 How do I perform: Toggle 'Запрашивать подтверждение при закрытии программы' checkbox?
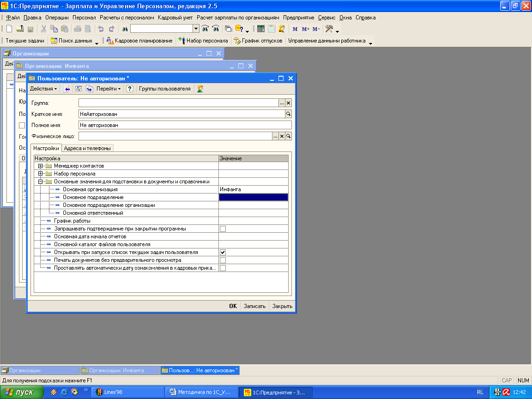pyautogui.click(x=223, y=229)
